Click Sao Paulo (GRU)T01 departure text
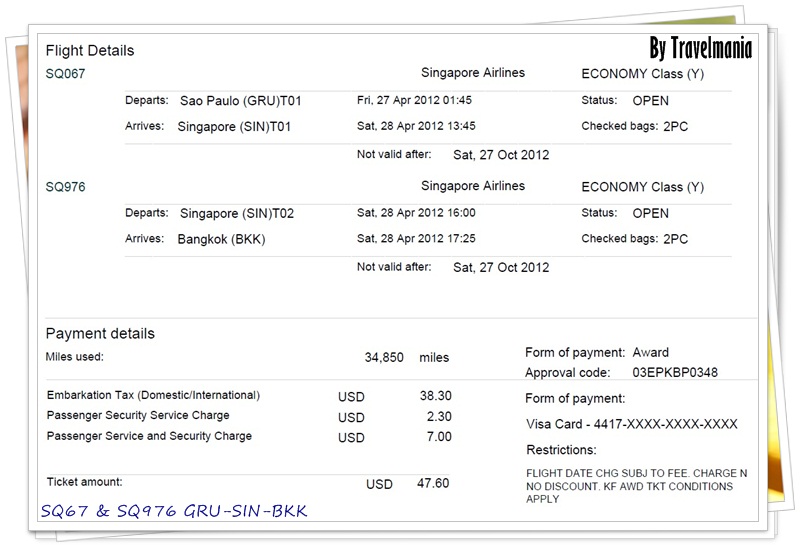Screen dimensions: 800x546 (x=240, y=101)
